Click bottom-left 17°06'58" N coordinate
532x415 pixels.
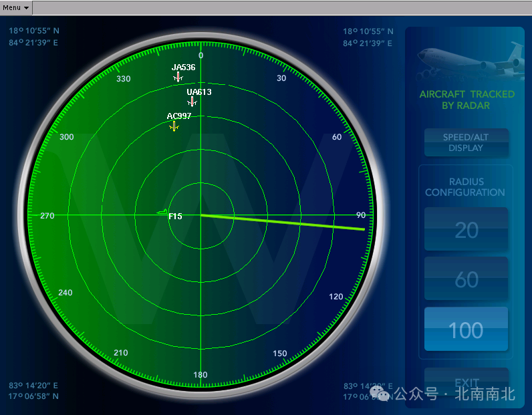coord(33,396)
